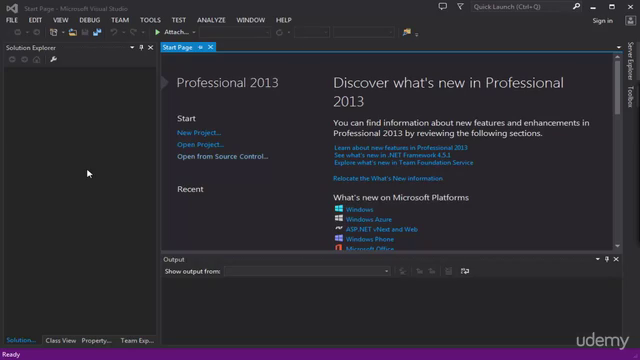Click Solution Explorer Back icon

coord(12,60)
